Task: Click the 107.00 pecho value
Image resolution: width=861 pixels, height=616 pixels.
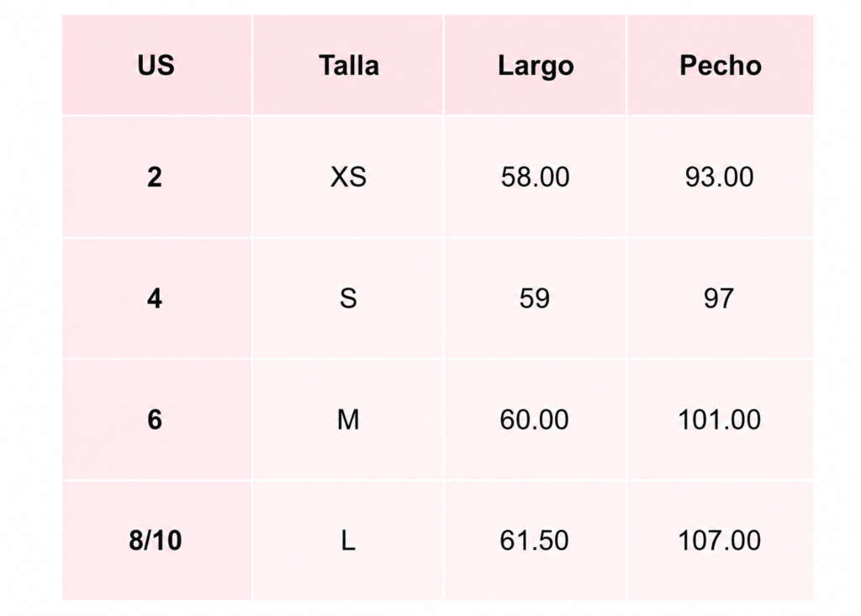Action: pyautogui.click(x=720, y=540)
